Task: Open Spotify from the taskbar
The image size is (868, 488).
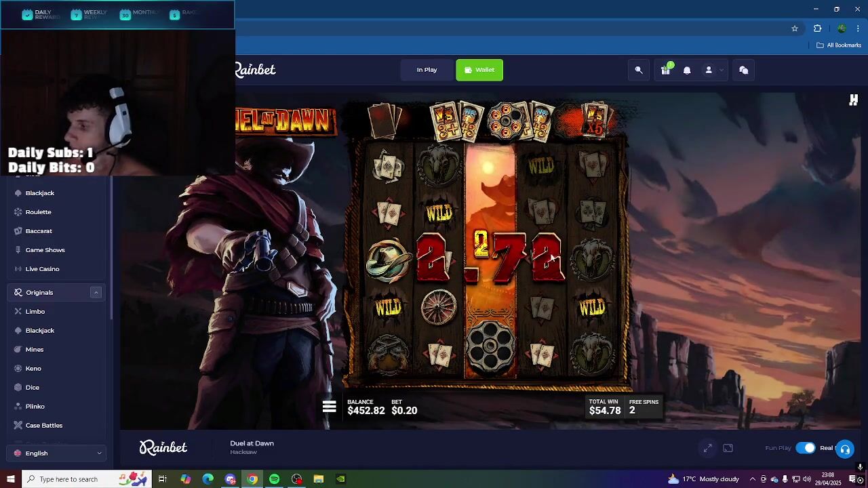Action: coord(274,479)
